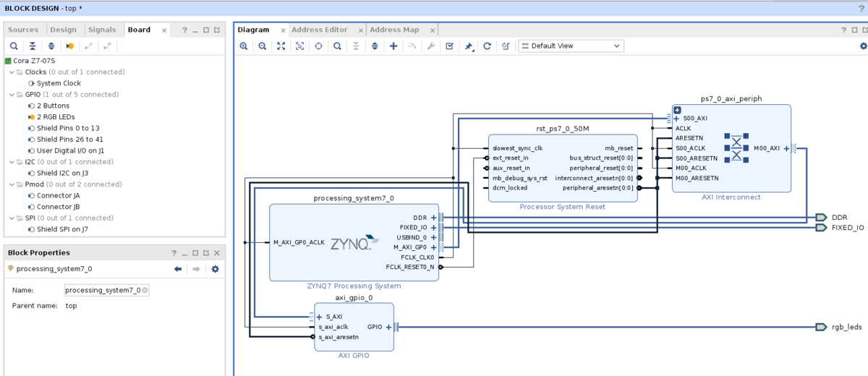
Task: Click the Name field in Block Properties
Action: (x=107, y=290)
